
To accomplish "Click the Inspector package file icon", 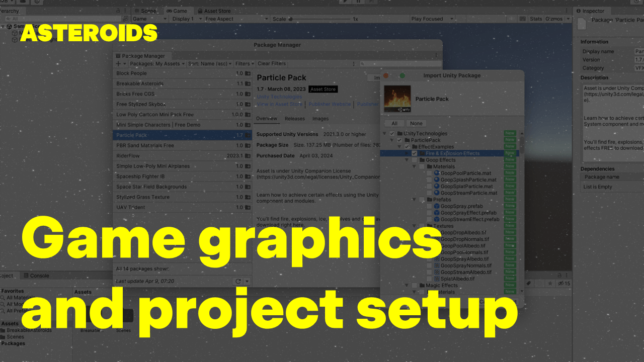I will click(583, 23).
